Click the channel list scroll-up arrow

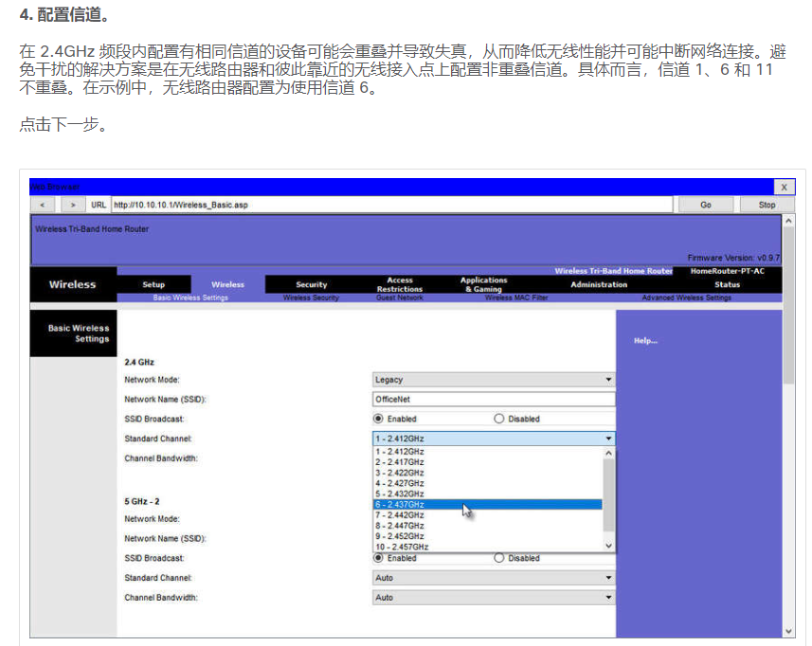(x=609, y=452)
